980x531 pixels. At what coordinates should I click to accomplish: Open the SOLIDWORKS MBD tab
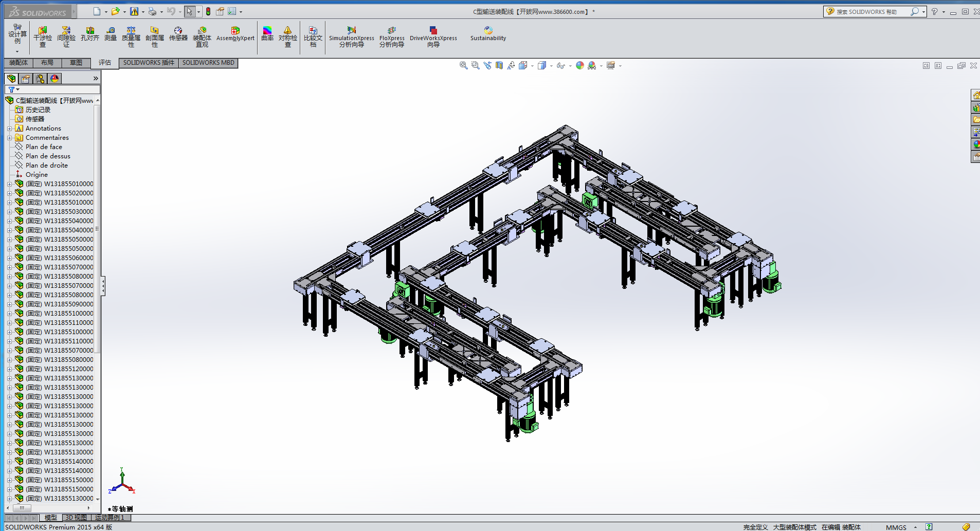[x=208, y=63]
